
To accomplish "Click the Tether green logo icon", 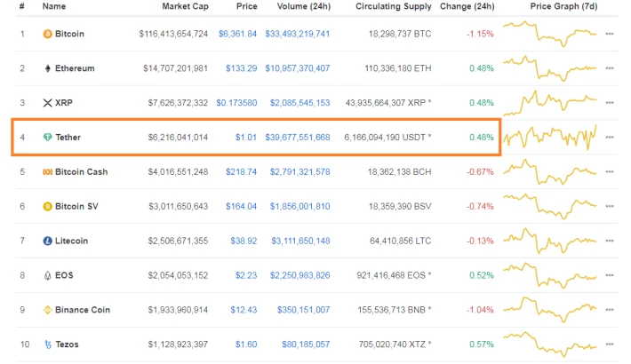I will pyautogui.click(x=47, y=138).
